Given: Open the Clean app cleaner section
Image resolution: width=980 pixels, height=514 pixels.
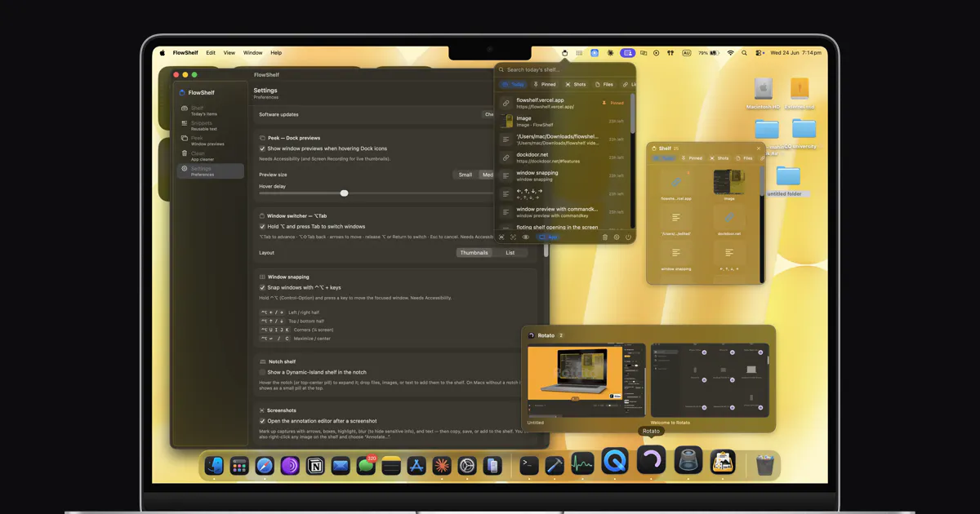Looking at the screenshot, I should click(211, 156).
